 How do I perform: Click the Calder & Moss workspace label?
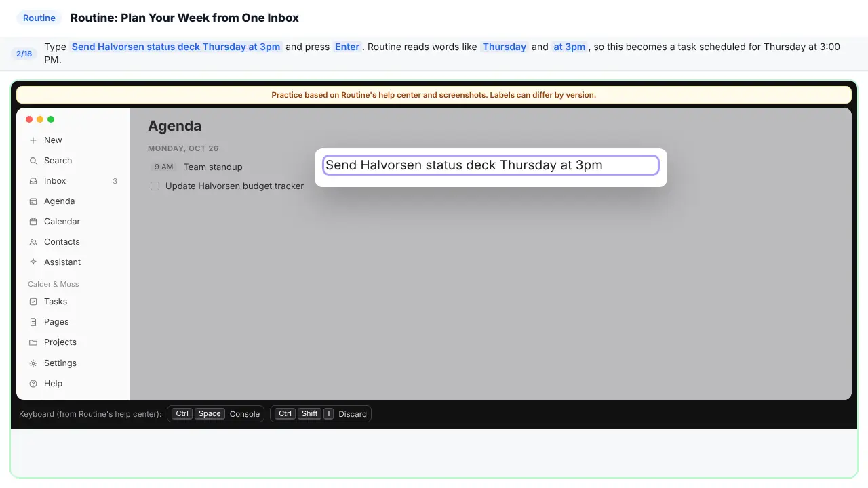[x=54, y=284]
